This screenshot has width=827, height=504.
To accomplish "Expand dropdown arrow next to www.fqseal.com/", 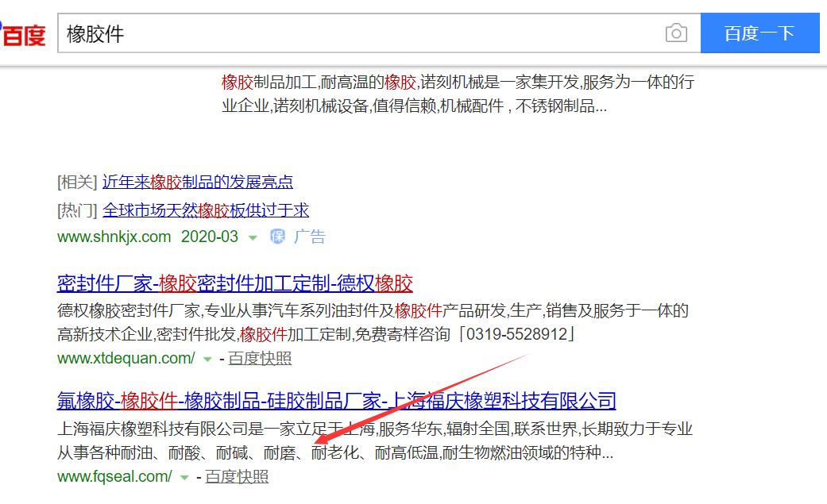I will point(184,478).
